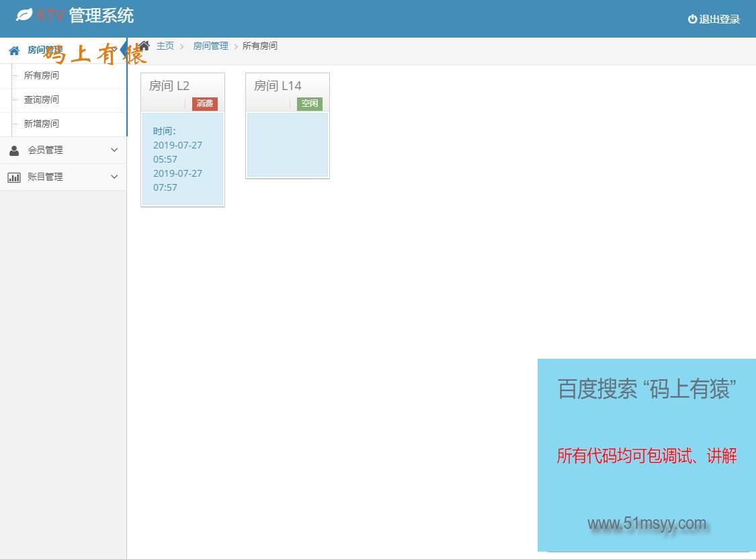Viewport: 756px width, 559px height.
Task: Click the leaf logo in the top bar
Action: [x=24, y=13]
